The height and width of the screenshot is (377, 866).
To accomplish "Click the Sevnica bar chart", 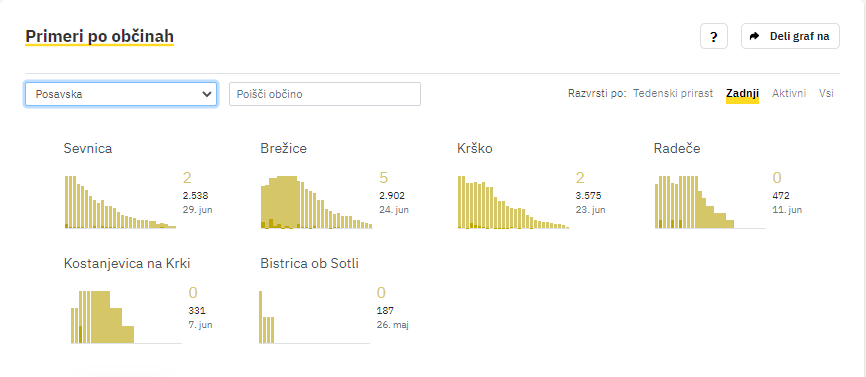I will 120,202.
